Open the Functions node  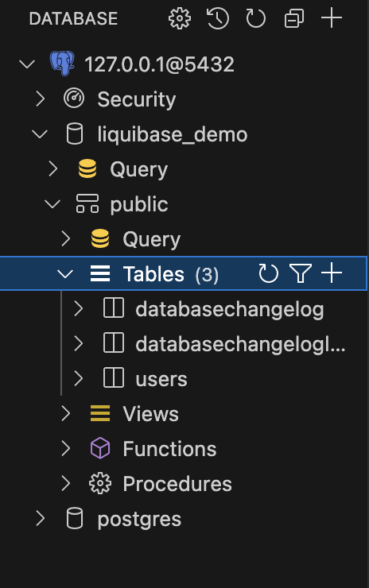pos(169,449)
